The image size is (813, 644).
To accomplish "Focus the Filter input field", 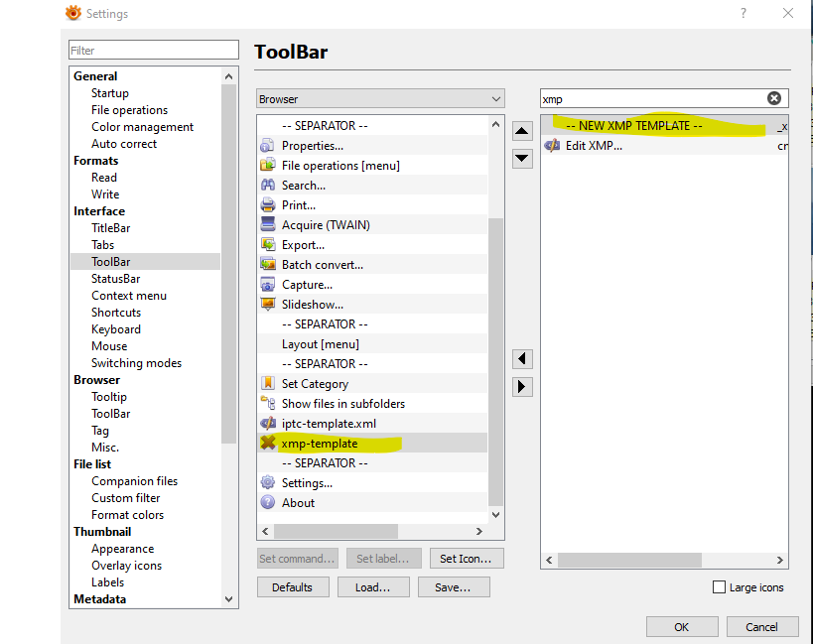I will (x=154, y=51).
